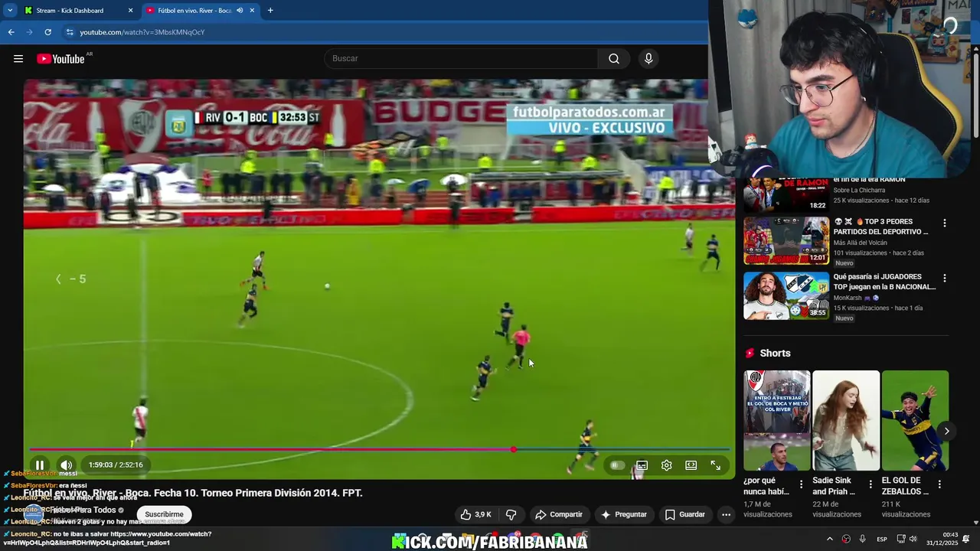The width and height of the screenshot is (980, 551).
Task: Go back in browser history
Action: [x=11, y=32]
